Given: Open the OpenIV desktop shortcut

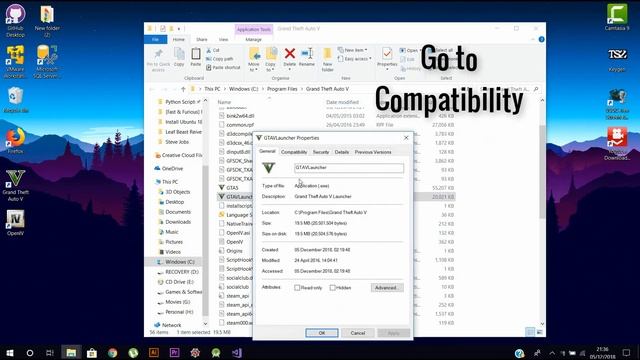Looking at the screenshot, I should tap(16, 223).
